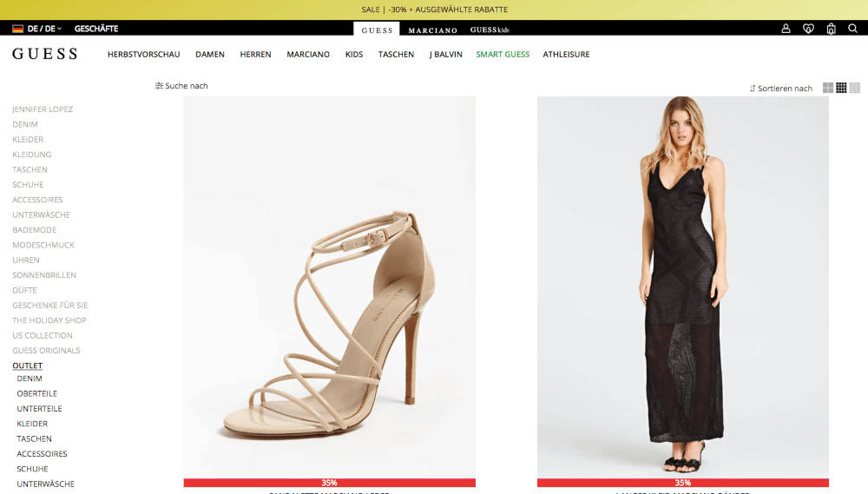Image resolution: width=868 pixels, height=494 pixels.
Task: Open GESCHENKE FÜR SIE category
Action: click(49, 305)
